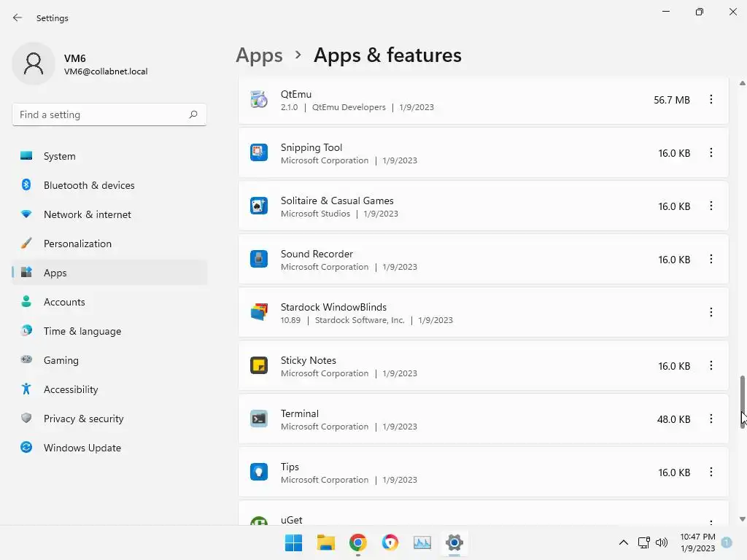The image size is (747, 560).
Task: Click the Stardock Software, Inc. publisher text
Action: pos(360,320)
